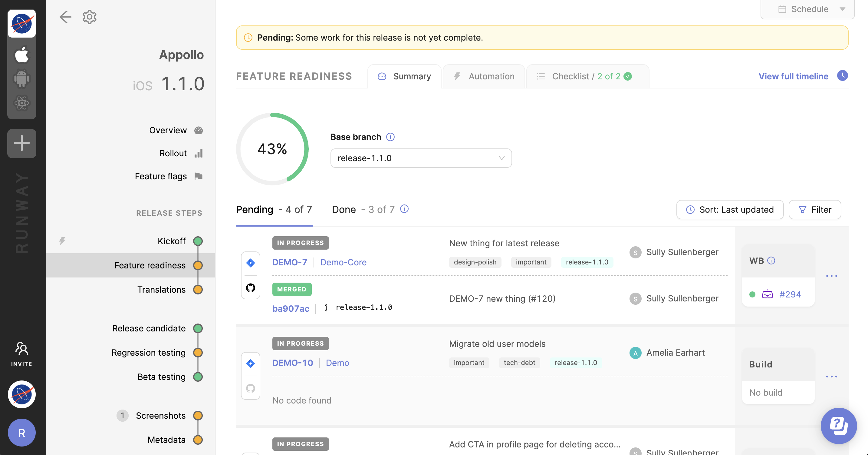Select the Android platform icon
868x455 pixels.
22,79
